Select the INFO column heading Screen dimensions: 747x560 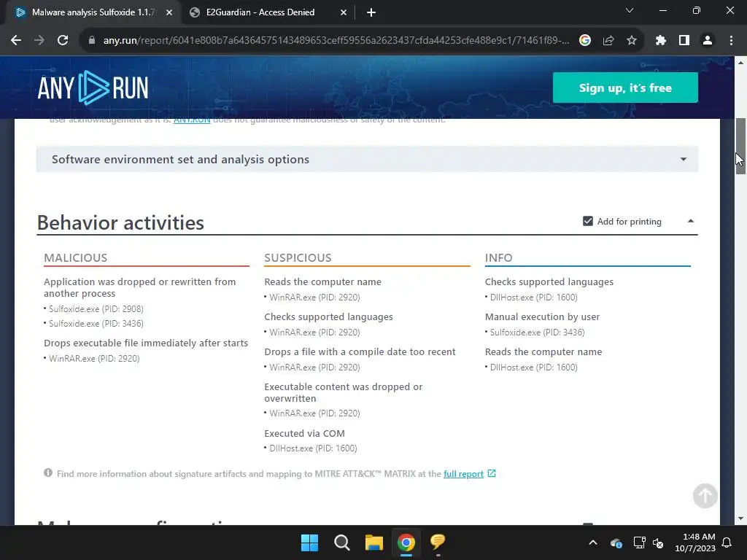coord(498,257)
